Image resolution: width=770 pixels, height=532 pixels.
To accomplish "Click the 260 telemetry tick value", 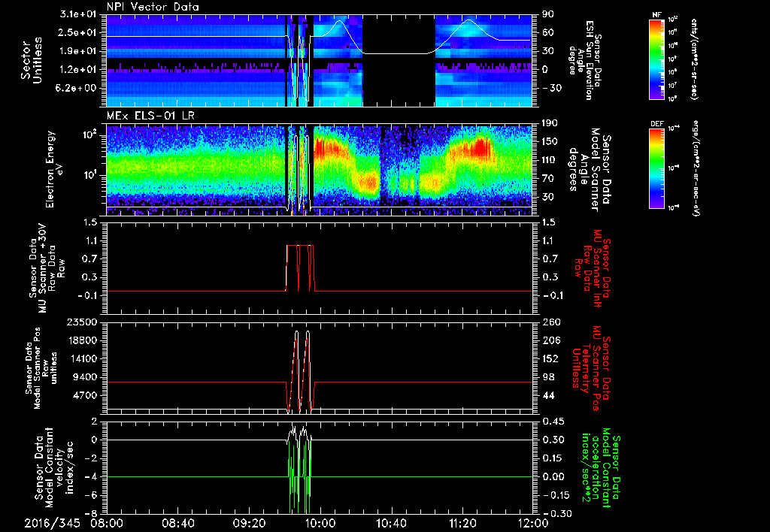I will pyautogui.click(x=550, y=322).
